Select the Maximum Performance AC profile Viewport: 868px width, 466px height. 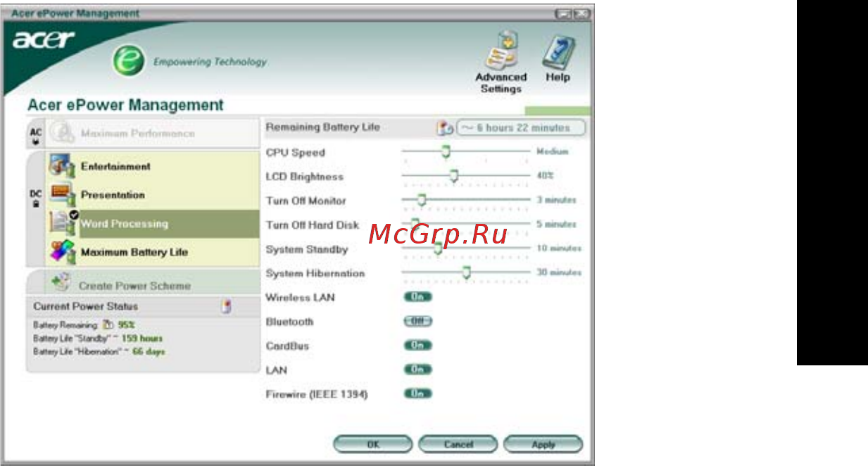(153, 134)
